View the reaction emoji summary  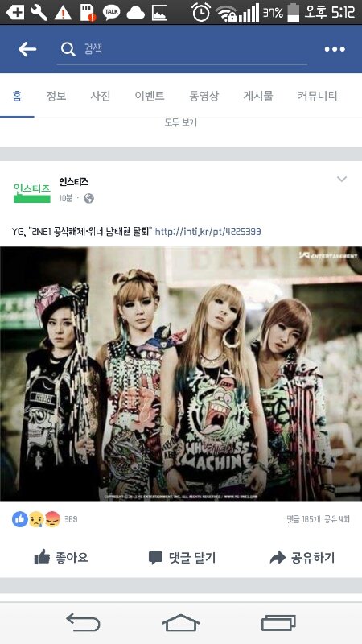point(36,519)
